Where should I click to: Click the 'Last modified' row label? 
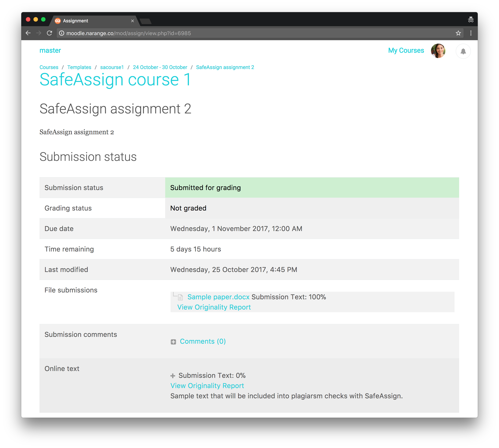(66, 270)
